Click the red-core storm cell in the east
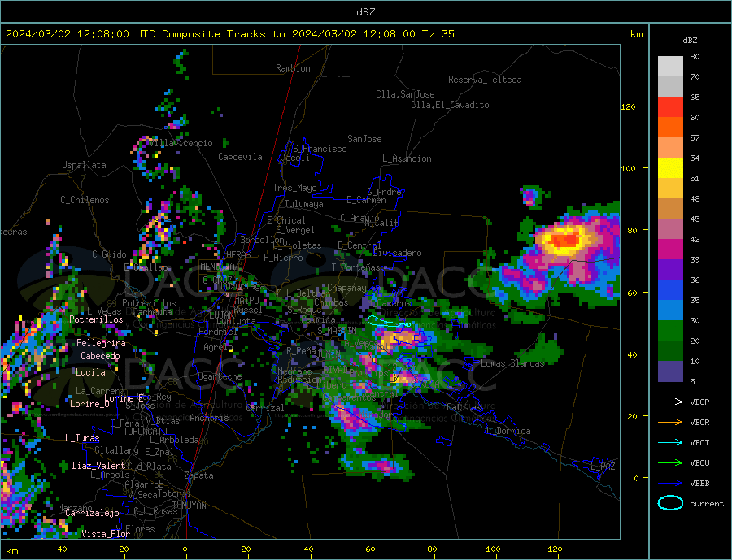Screen dimensions: 732x560 (x=564, y=240)
